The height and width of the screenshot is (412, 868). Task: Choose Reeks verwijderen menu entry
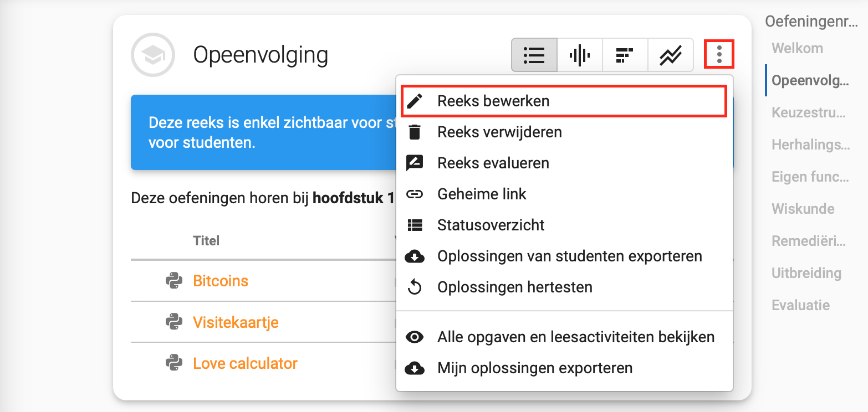564,132
